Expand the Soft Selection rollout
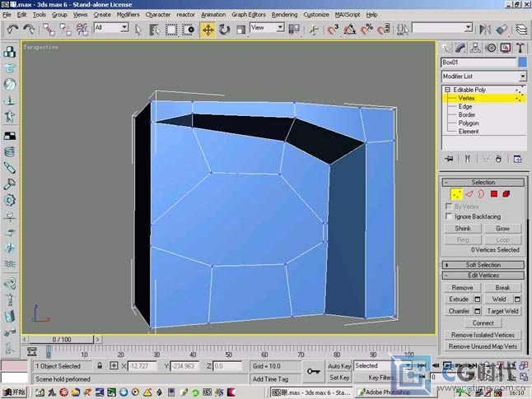This screenshot has height=399, width=532. point(483,265)
